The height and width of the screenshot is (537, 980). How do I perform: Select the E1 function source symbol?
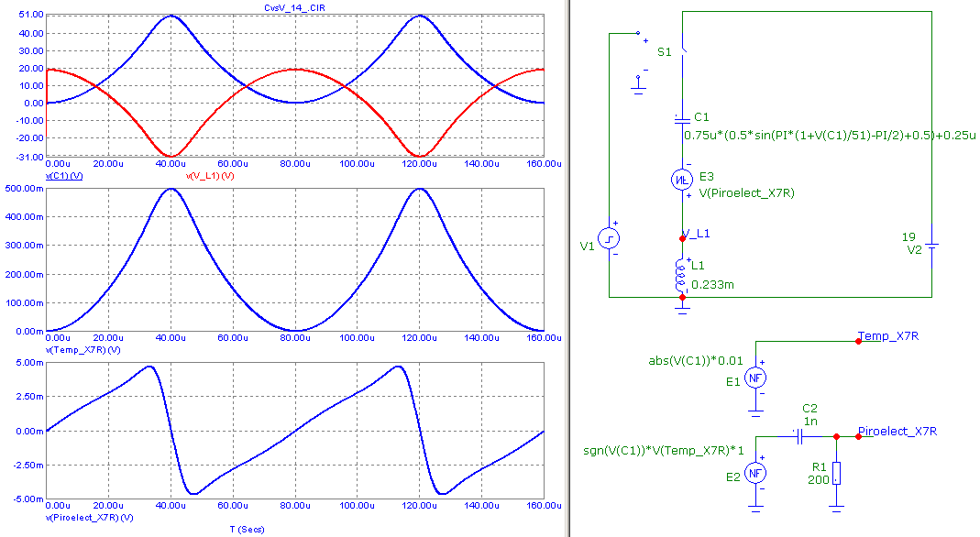754,377
